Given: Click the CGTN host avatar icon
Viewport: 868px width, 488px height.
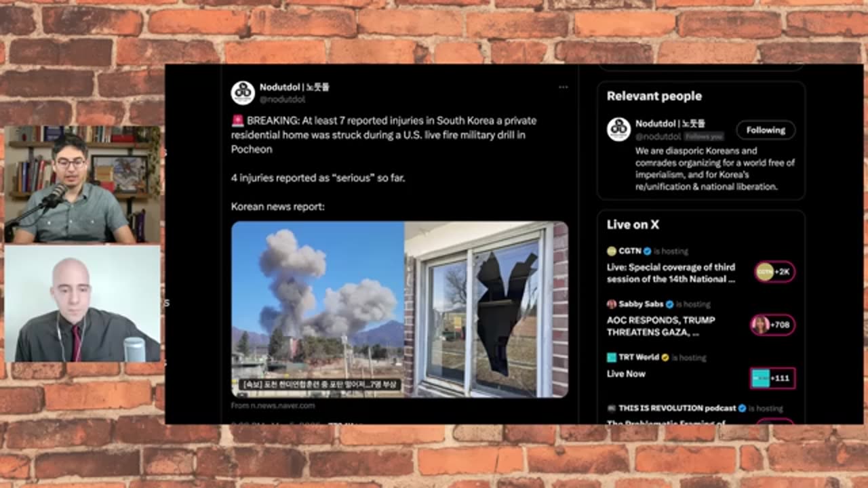Looking at the screenshot, I should click(x=612, y=251).
